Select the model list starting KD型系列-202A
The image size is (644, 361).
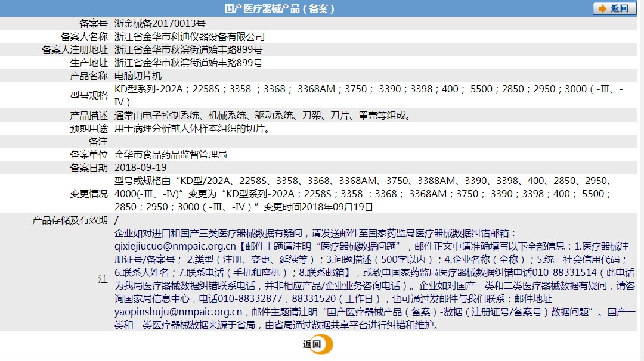point(369,95)
